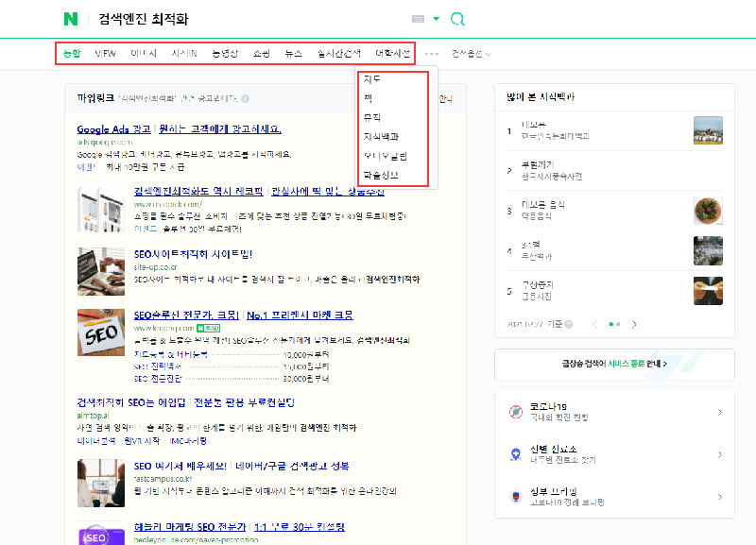756x545 pixels.
Task: Choose 책 from the more menu
Action: (368, 98)
